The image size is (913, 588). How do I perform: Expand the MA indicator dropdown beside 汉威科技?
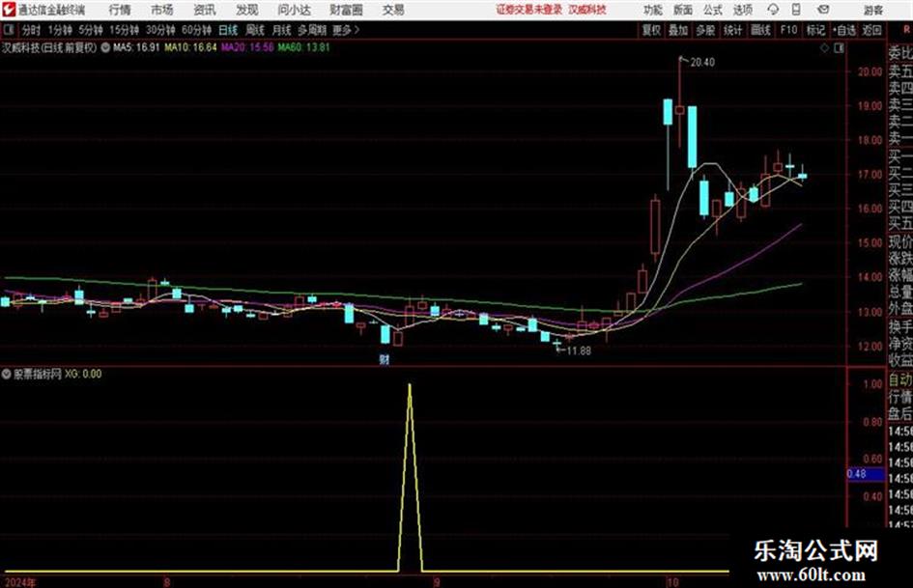[105, 47]
